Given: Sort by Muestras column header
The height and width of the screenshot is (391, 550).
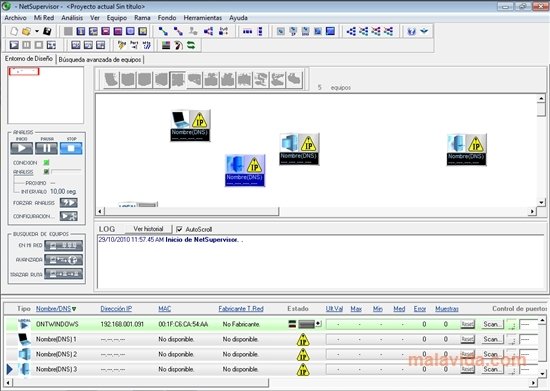Looking at the screenshot, I should (x=447, y=309).
